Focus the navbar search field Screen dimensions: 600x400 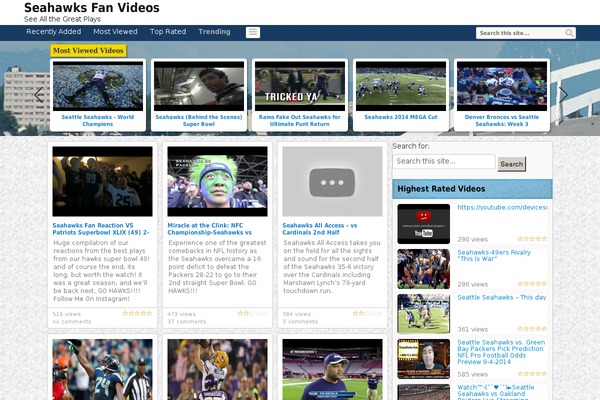520,33
